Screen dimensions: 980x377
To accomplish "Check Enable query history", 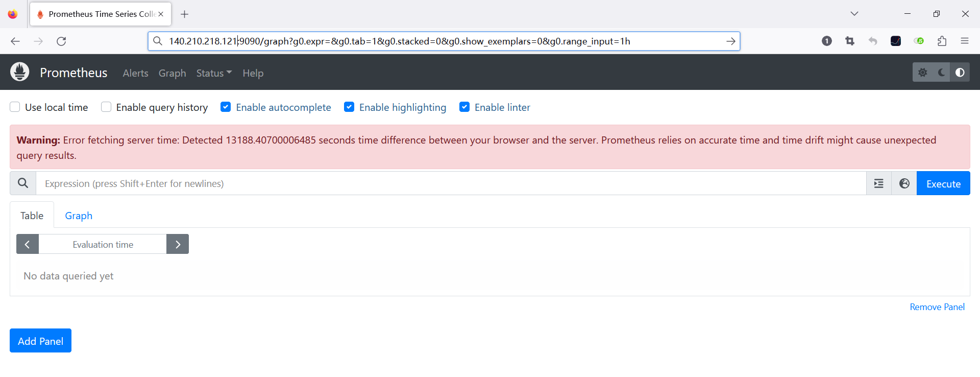I will coord(106,107).
